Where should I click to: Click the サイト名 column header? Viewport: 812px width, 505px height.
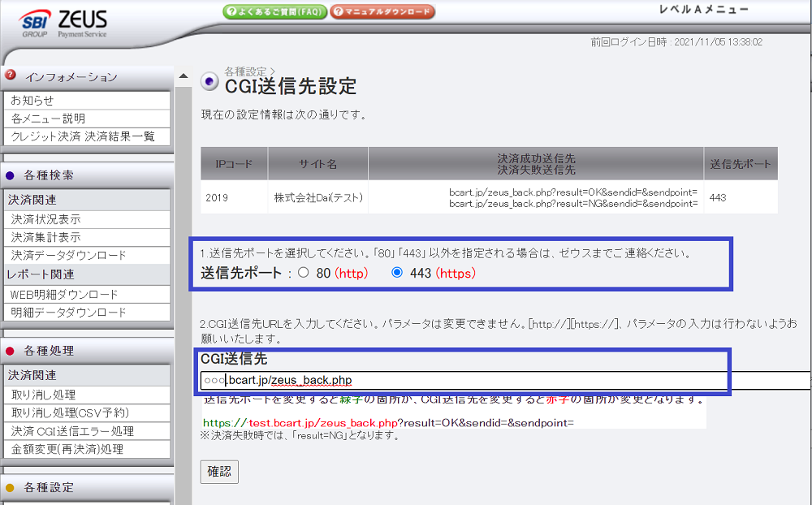click(x=318, y=164)
